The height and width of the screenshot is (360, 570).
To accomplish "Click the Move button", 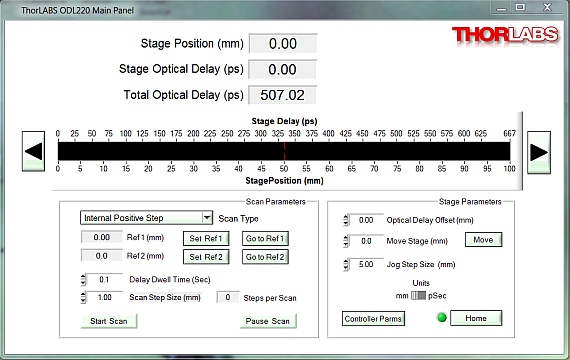I will pos(483,240).
